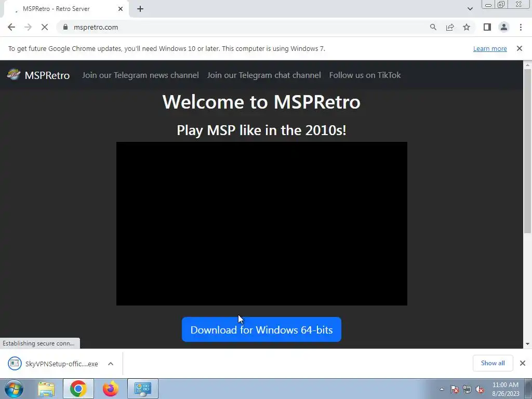
Task: Bookmark this page with the star icon
Action: pos(467,27)
